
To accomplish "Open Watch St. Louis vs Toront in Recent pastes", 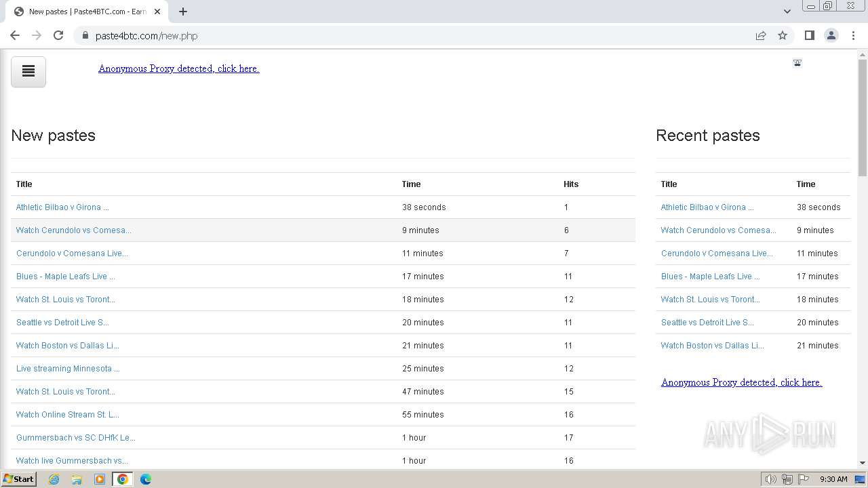I will [x=711, y=300].
